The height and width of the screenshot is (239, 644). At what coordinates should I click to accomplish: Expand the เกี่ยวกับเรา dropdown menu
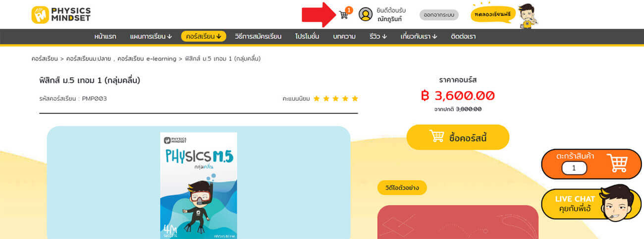tap(419, 36)
